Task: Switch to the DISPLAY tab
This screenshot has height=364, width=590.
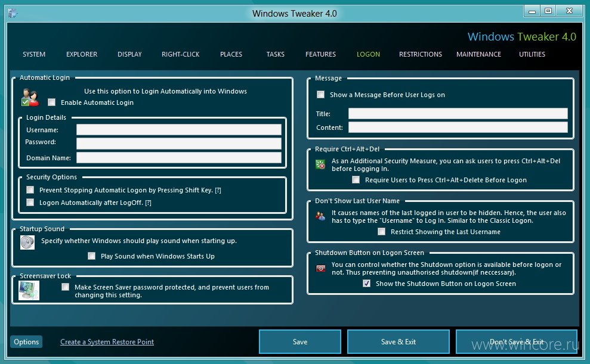Action: click(129, 54)
